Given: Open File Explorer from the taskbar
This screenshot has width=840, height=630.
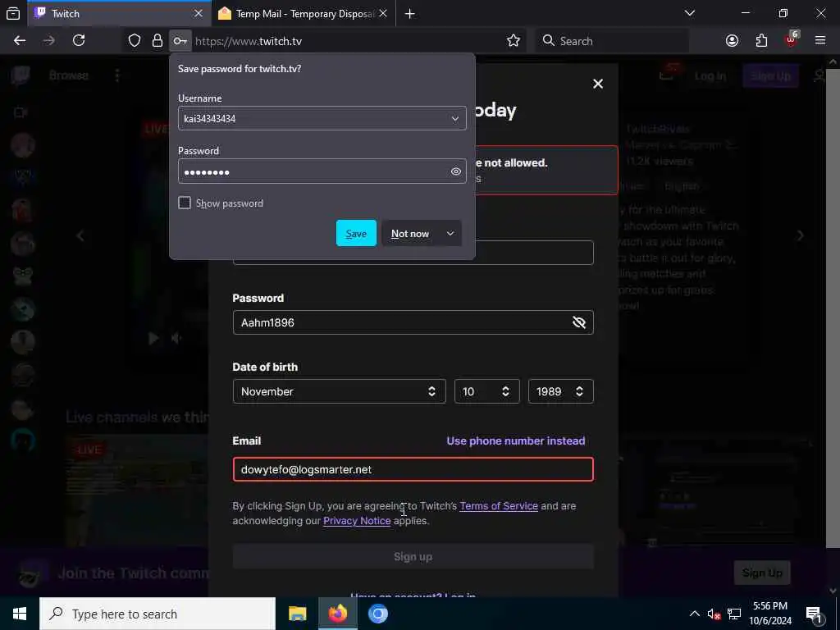Looking at the screenshot, I should (297, 614).
